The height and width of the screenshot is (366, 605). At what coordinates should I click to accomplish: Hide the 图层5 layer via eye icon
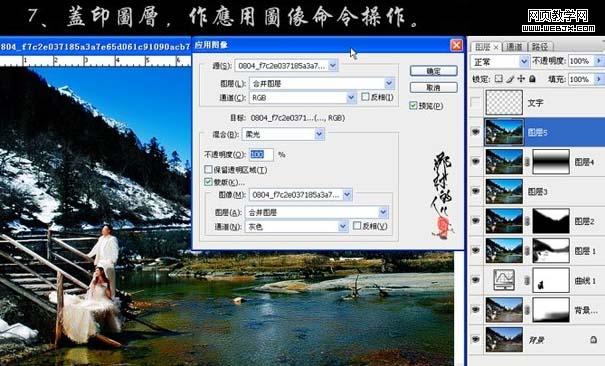475,132
